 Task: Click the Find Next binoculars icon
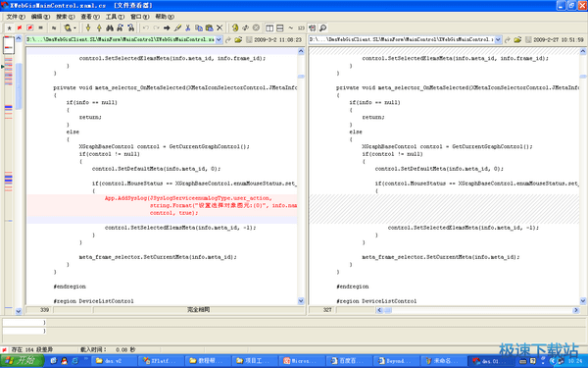tap(120, 27)
